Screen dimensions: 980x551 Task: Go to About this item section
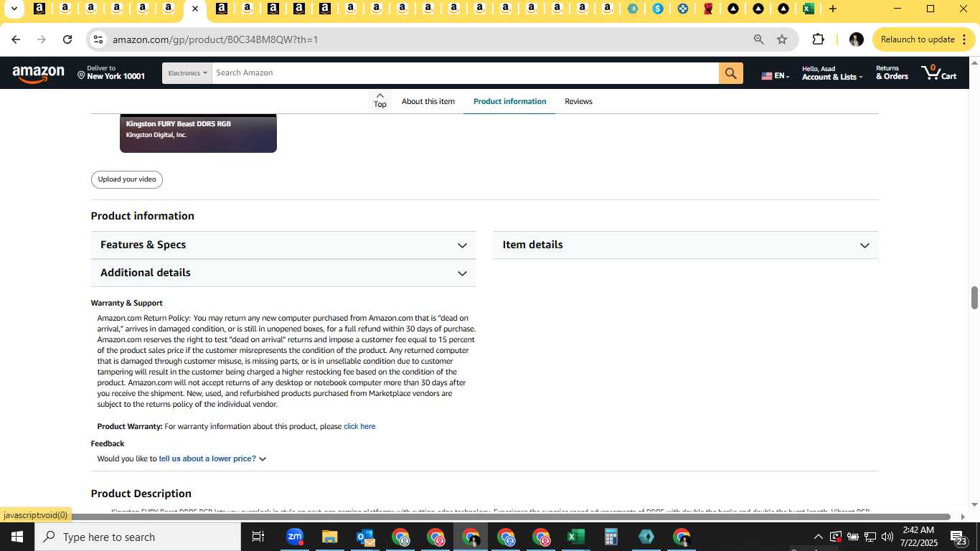point(428,101)
